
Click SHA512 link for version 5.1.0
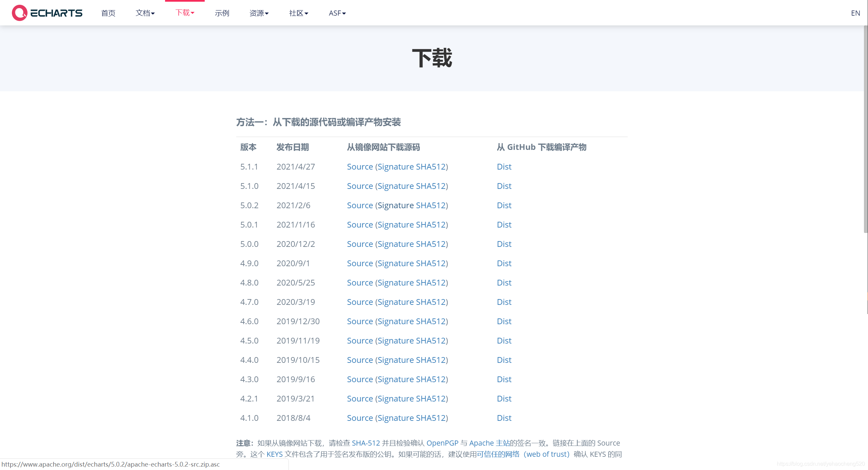click(430, 186)
